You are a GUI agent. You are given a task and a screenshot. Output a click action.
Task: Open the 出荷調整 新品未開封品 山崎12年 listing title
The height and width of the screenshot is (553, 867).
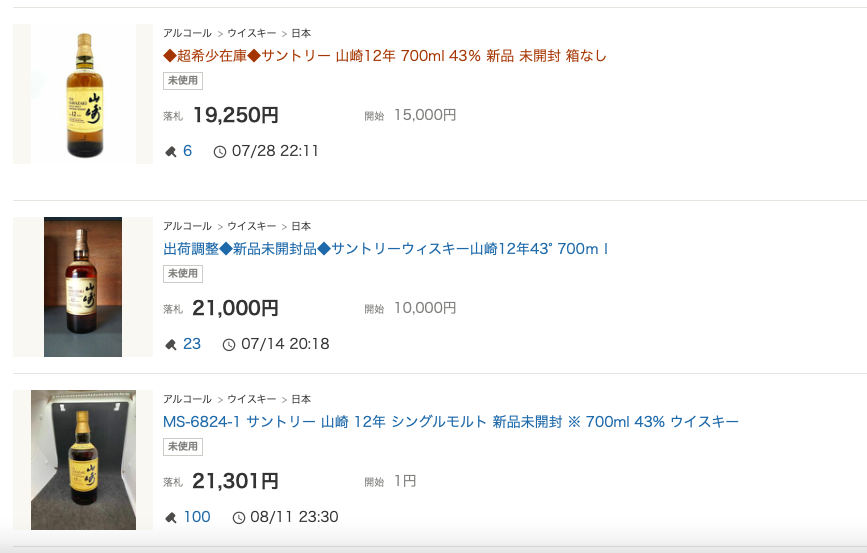(x=385, y=249)
